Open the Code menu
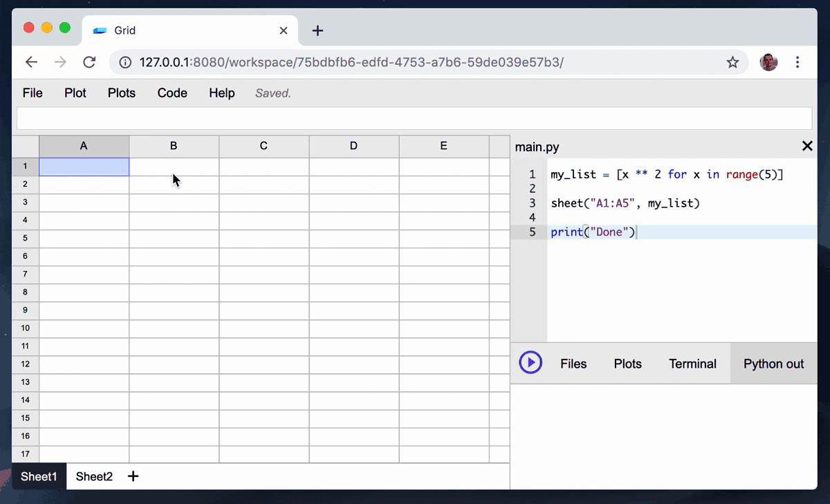This screenshot has width=830, height=504. (172, 93)
